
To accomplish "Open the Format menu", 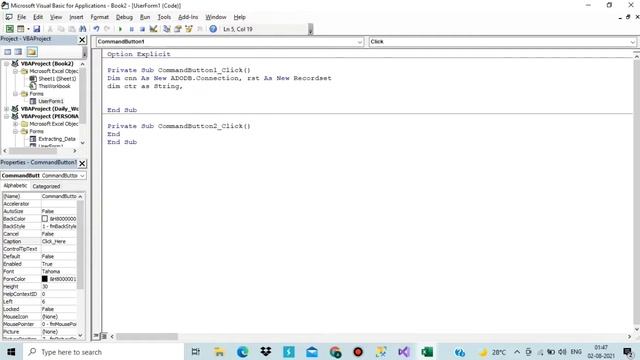I will tap(100, 17).
